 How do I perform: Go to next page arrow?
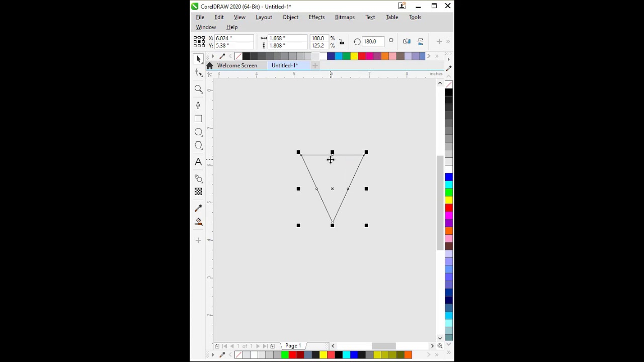[258, 346]
